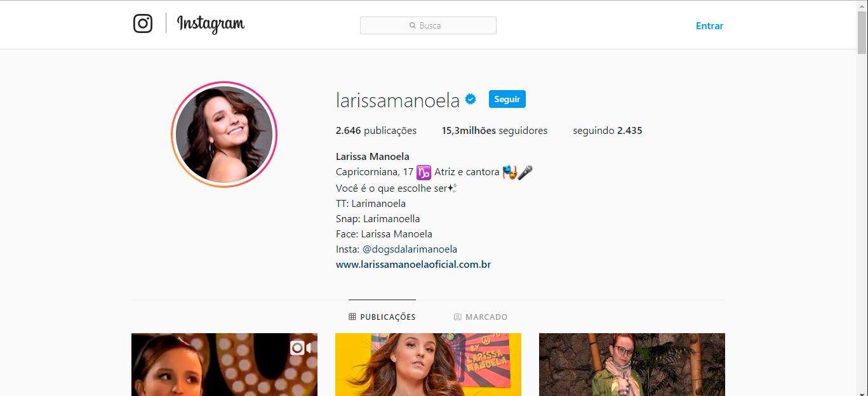Follow larissamanoela with the Seguir button
868x396 pixels.
point(507,99)
